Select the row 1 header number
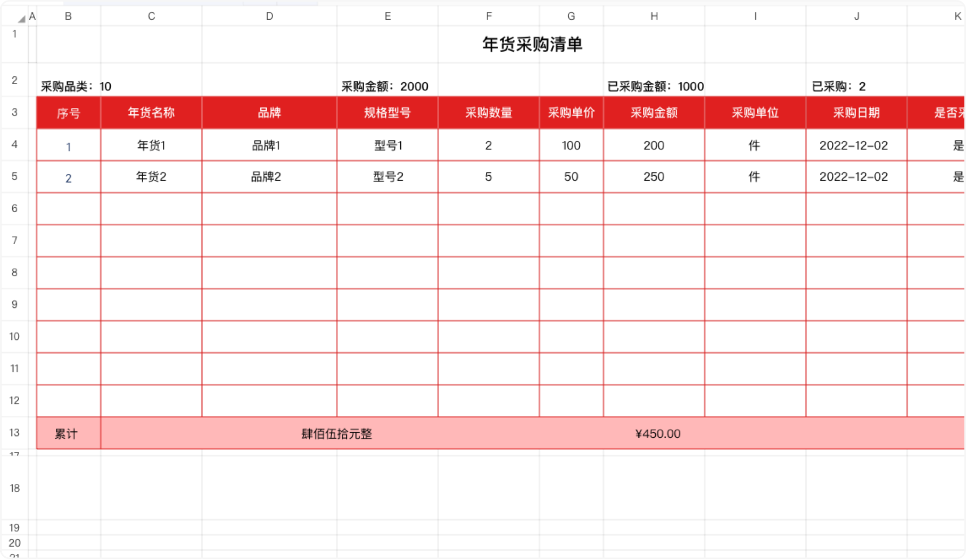This screenshot has height=560, width=966. pos(14,34)
